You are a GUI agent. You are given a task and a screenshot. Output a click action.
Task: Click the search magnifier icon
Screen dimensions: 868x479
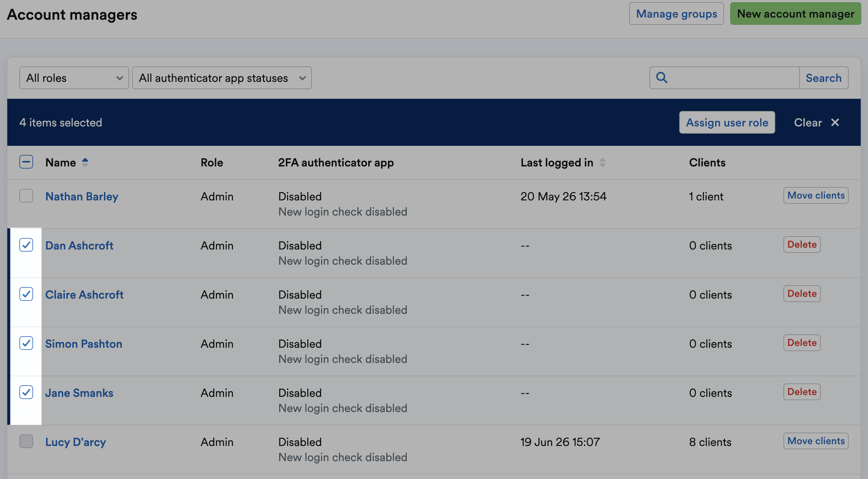[x=661, y=78]
